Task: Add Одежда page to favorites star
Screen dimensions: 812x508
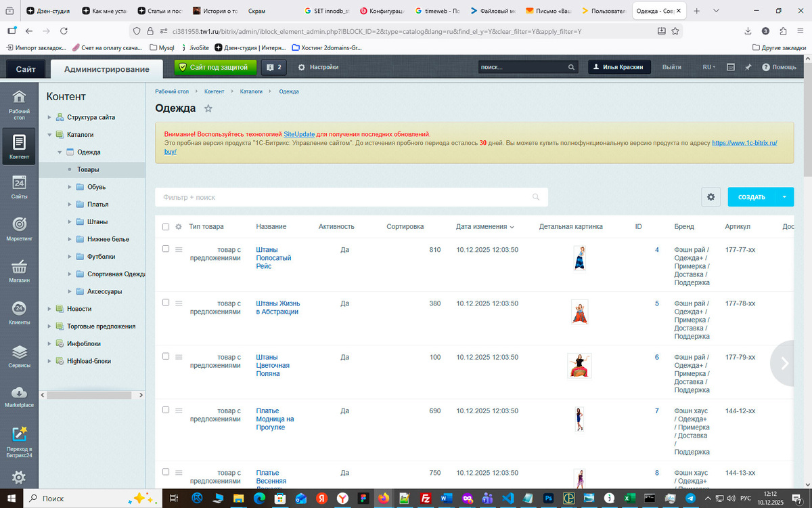Action: pyautogui.click(x=208, y=108)
